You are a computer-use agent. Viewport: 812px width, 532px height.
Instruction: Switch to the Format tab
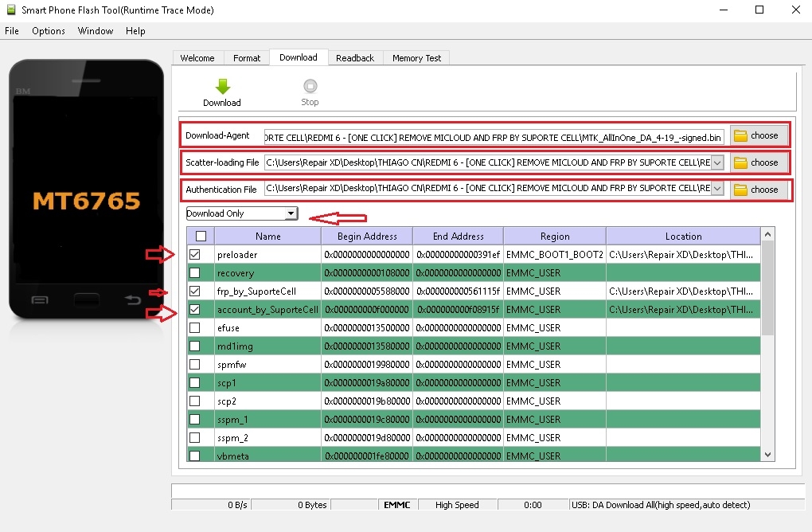click(x=247, y=58)
